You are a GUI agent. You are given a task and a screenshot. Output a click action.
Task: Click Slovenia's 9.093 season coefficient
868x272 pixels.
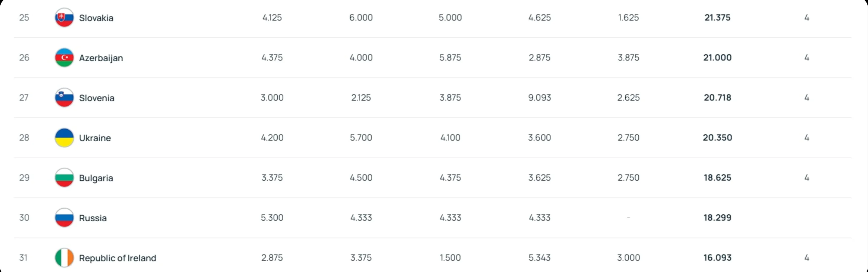pyautogui.click(x=539, y=98)
